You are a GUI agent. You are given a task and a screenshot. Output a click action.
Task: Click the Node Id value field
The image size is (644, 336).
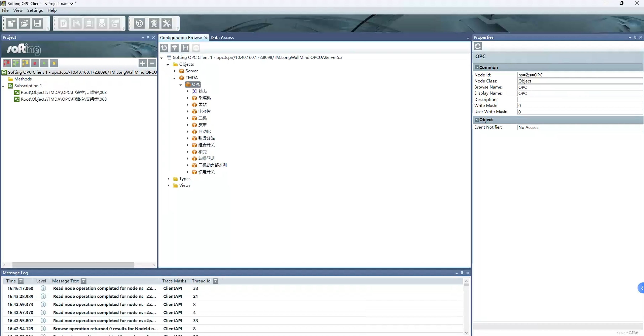coord(580,75)
